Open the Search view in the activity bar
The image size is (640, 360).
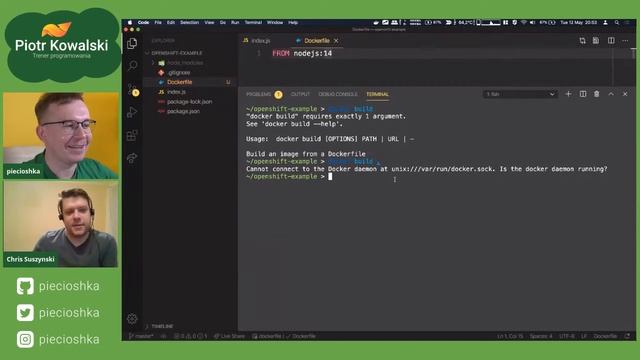pyautogui.click(x=132, y=66)
